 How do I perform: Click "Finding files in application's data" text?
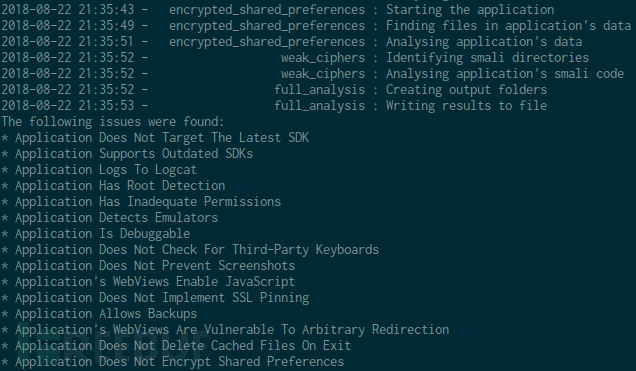[508, 26]
